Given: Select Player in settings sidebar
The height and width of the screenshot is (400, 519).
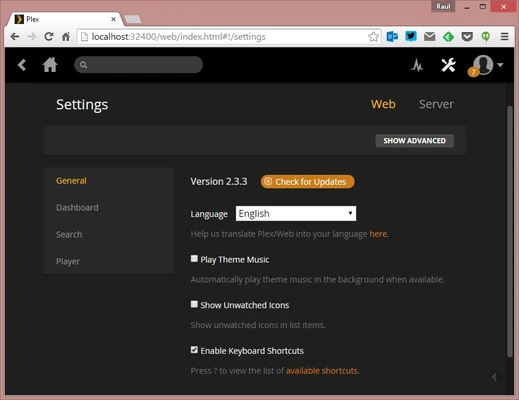Looking at the screenshot, I should 109,261.
